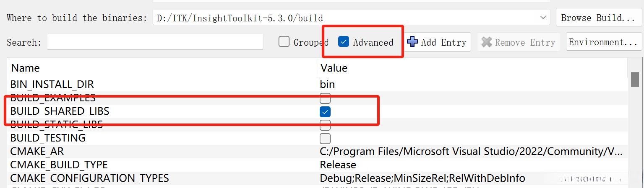
Task: Click the blue plus Add Entry icon
Action: [413, 42]
